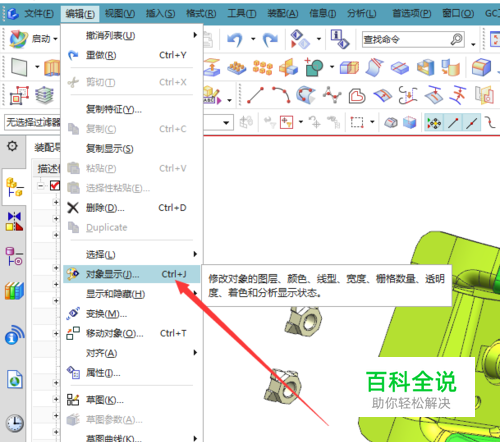Open the Constraint Navigator tab icon
The width and height of the screenshot is (500, 442).
[14, 221]
